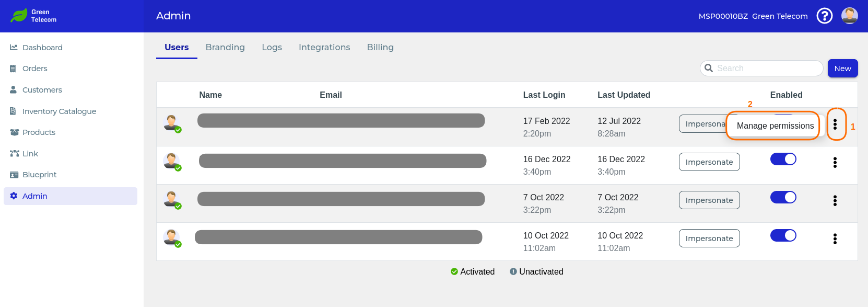Click the Inventory Catalogue document icon
The width and height of the screenshot is (868, 307).
tap(13, 111)
